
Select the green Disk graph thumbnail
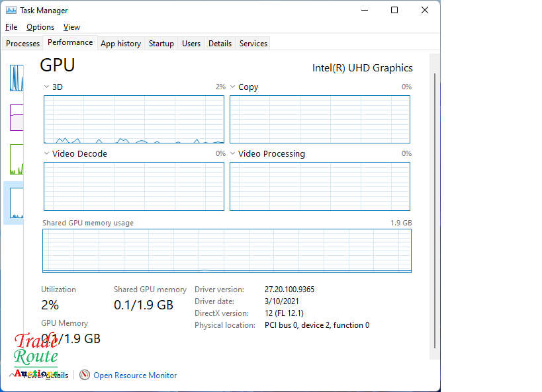(x=16, y=159)
